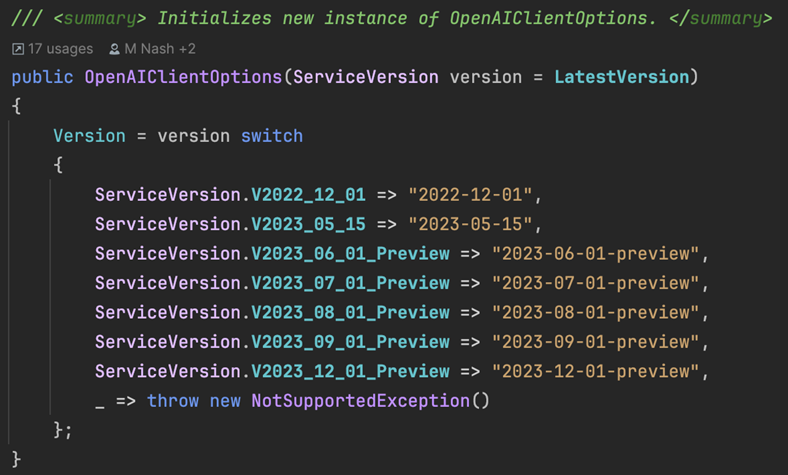This screenshot has height=475, width=788.
Task: Click V2023_12_01_Preview enum member
Action: pyautogui.click(x=350, y=371)
